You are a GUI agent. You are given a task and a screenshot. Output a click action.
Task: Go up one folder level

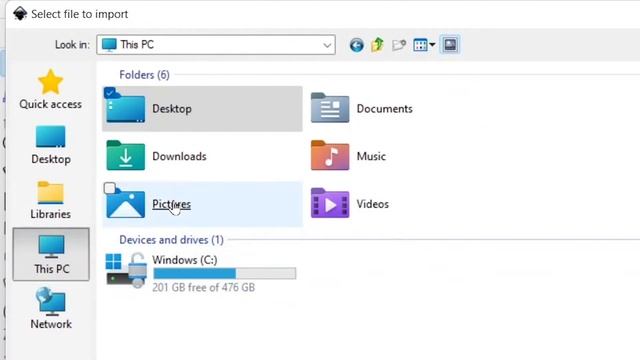(378, 44)
